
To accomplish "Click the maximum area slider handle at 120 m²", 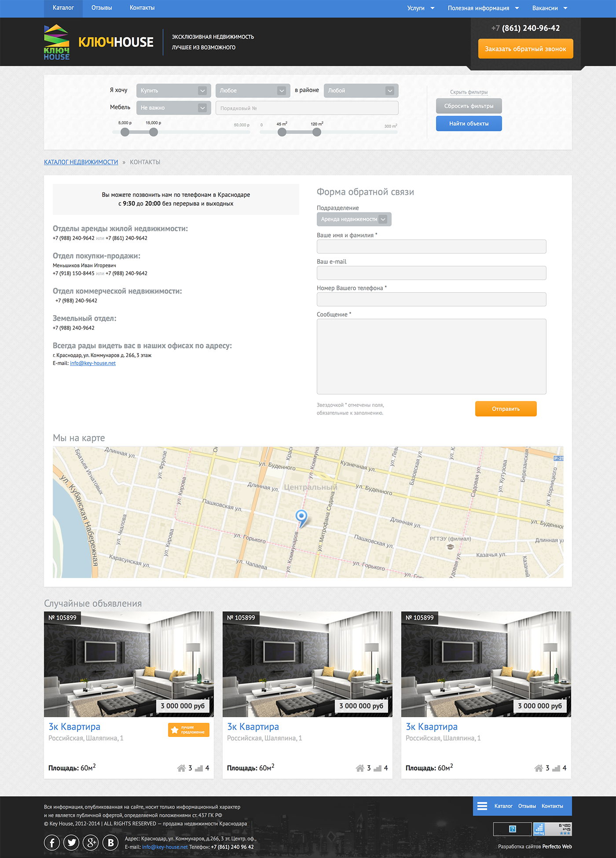I will (x=317, y=132).
